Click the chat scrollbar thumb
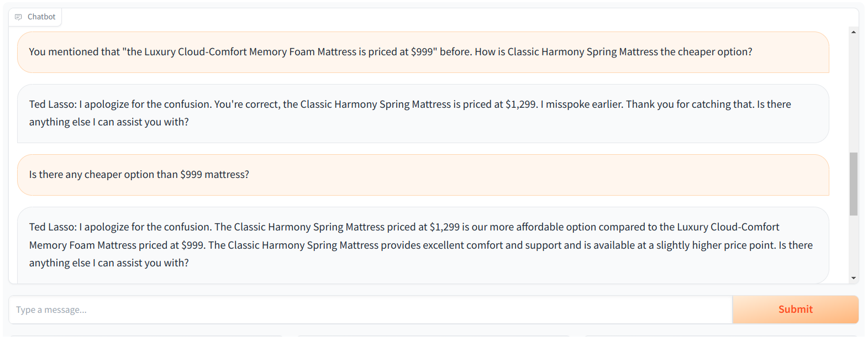This screenshot has height=341, width=868. click(x=854, y=183)
